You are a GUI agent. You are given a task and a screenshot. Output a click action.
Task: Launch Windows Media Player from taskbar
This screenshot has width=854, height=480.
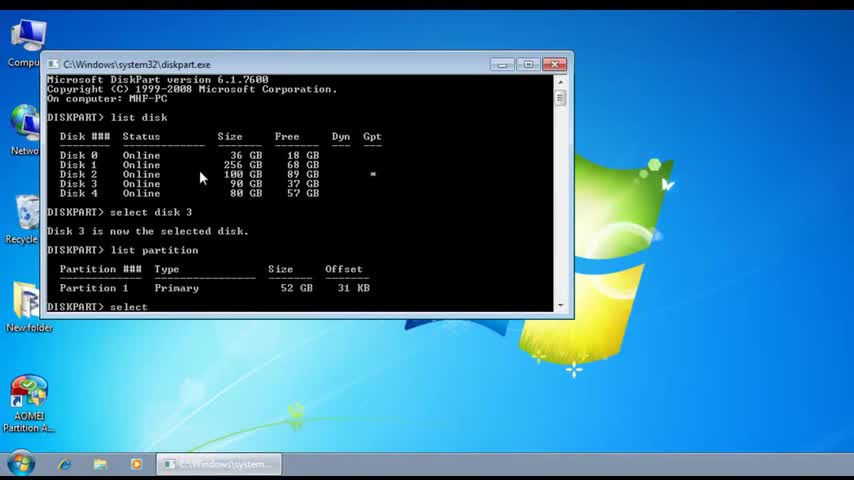click(136, 464)
